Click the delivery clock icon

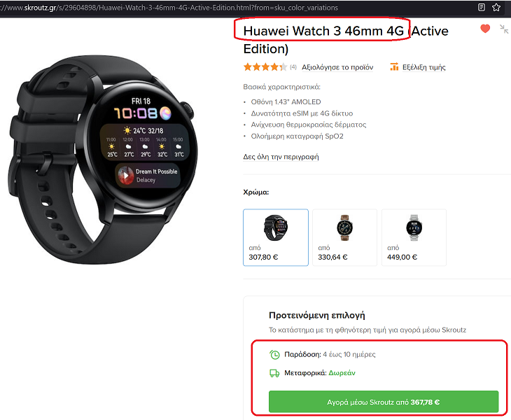(x=274, y=354)
